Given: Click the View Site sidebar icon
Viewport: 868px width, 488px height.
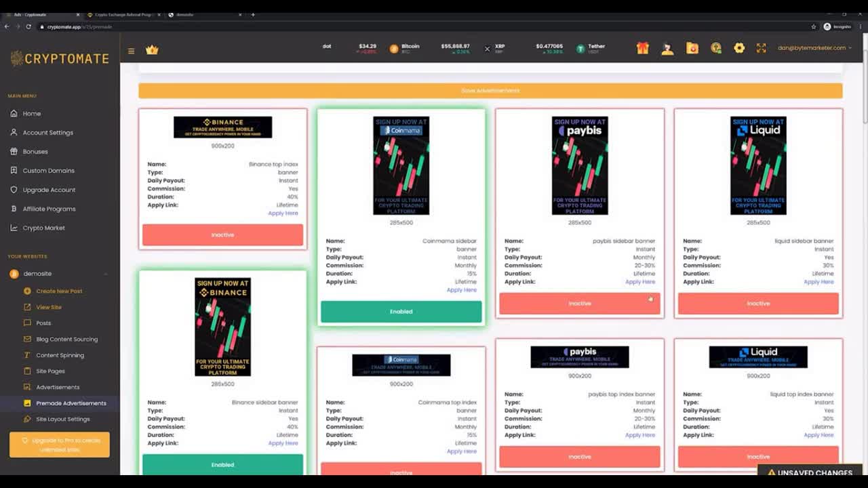Looking at the screenshot, I should [x=27, y=307].
